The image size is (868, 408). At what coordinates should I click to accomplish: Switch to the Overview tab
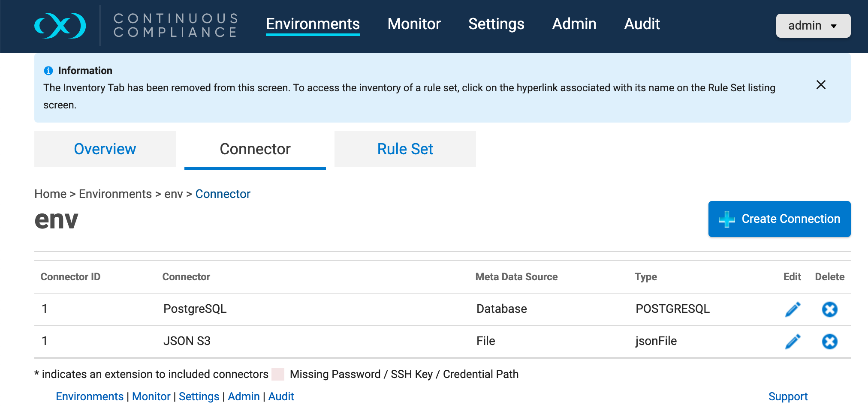pos(105,149)
